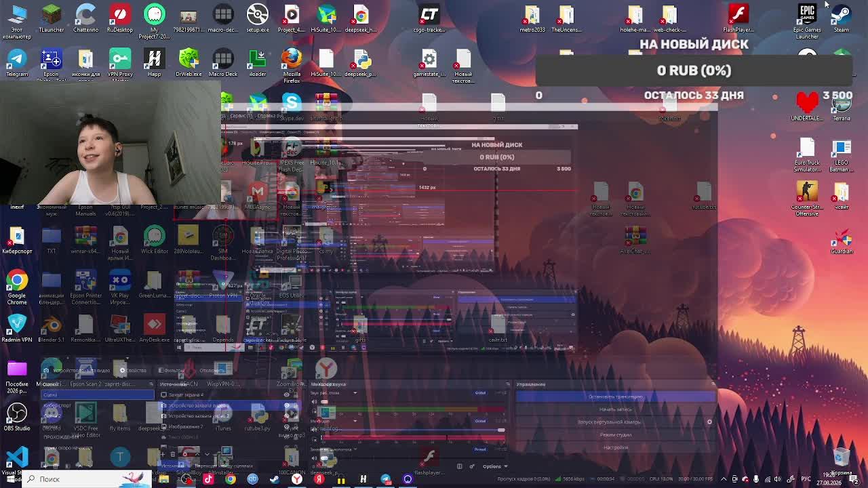Open the Radmin VPN desktop icon
The image size is (868, 488).
click(x=17, y=328)
